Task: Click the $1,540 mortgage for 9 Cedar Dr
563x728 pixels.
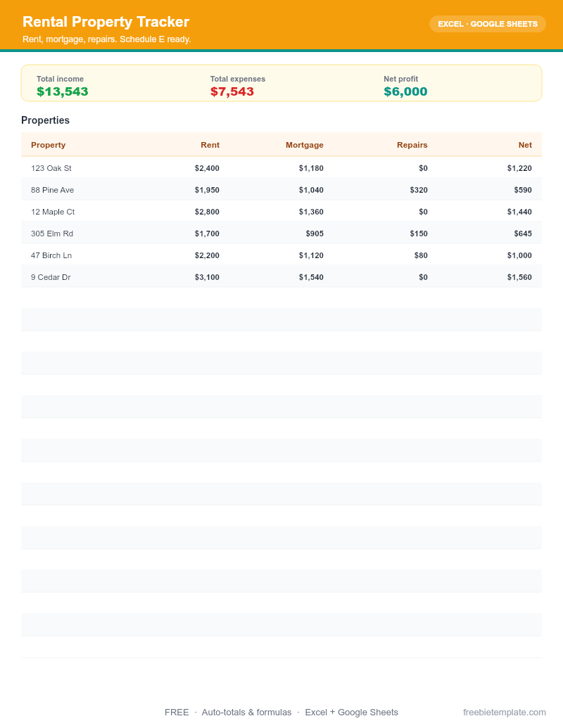Action: coord(311,277)
